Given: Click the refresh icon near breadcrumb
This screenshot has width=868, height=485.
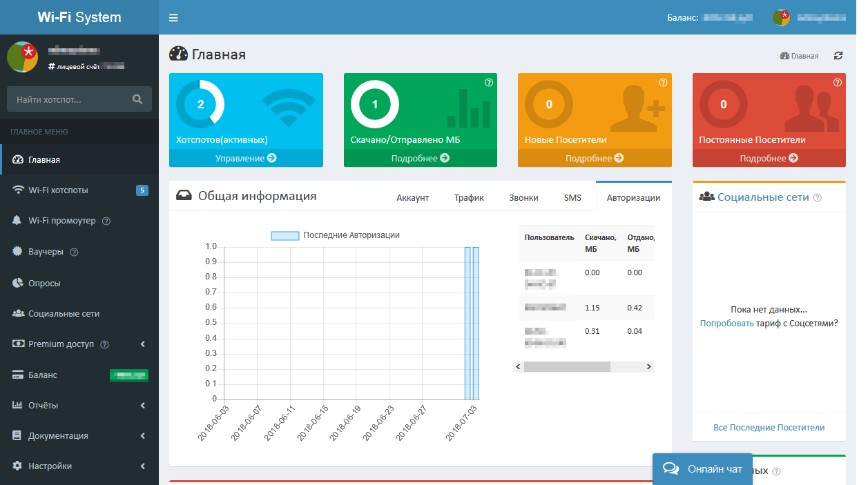Looking at the screenshot, I should pos(838,56).
